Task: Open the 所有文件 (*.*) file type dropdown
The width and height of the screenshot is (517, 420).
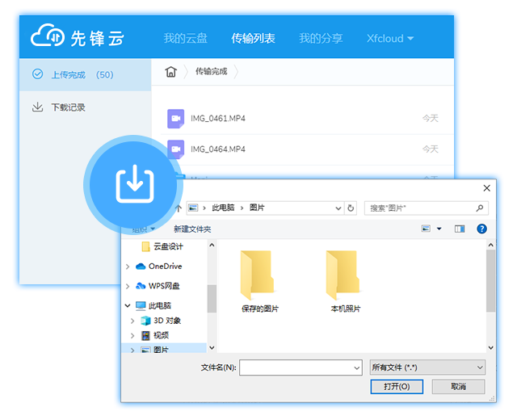Action: tap(427, 367)
